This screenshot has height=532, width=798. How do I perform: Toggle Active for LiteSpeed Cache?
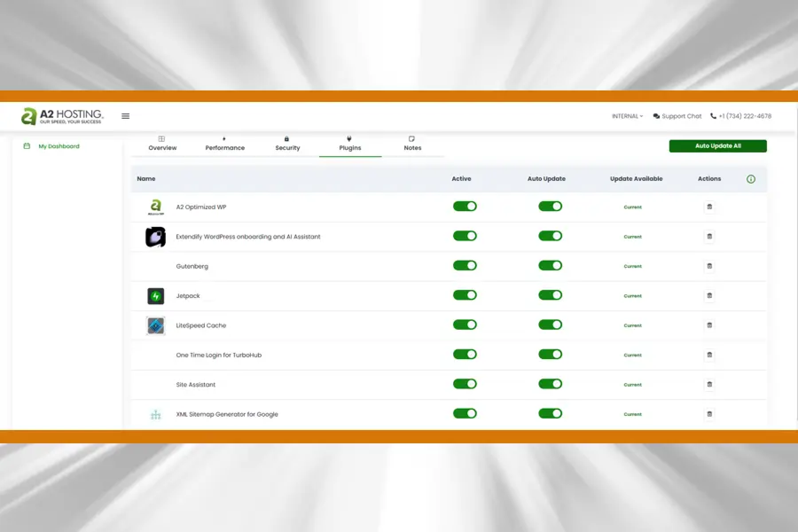(465, 325)
